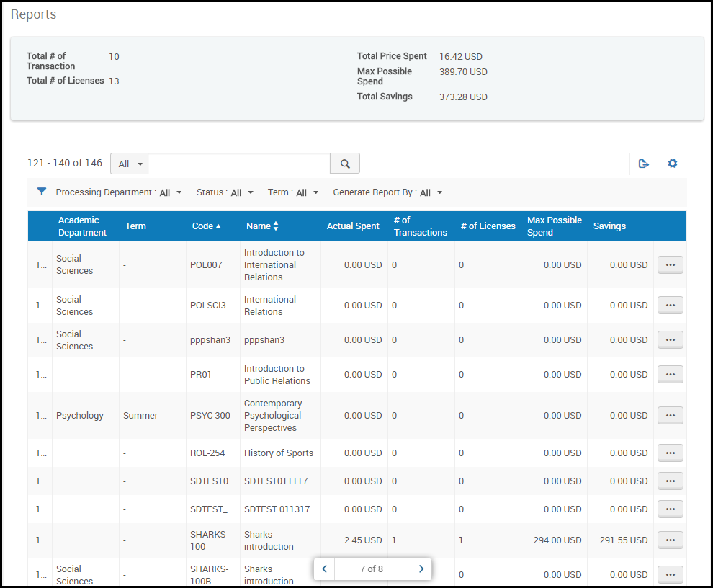Click the export list icon
Image resolution: width=713 pixels, height=588 pixels.
[643, 164]
